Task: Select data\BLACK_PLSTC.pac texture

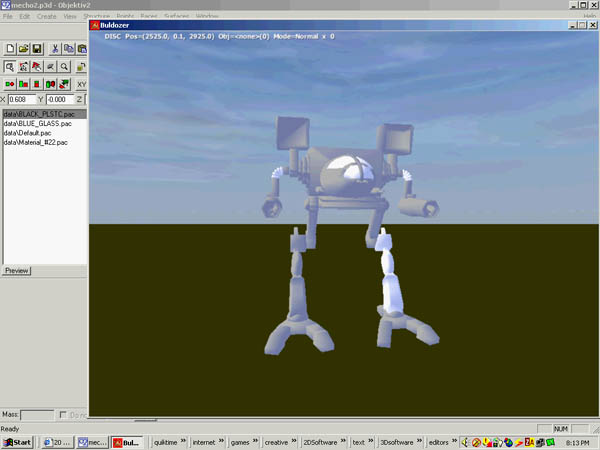Action: pos(44,114)
